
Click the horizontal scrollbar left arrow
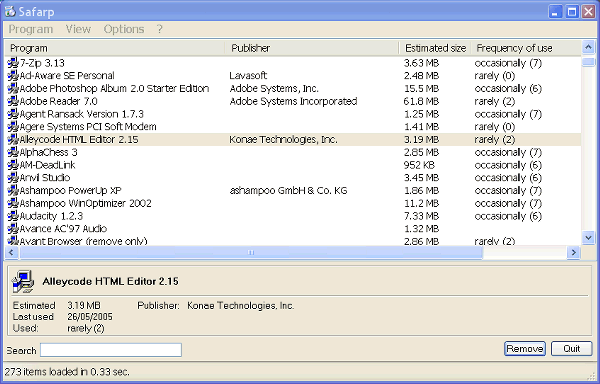point(11,252)
